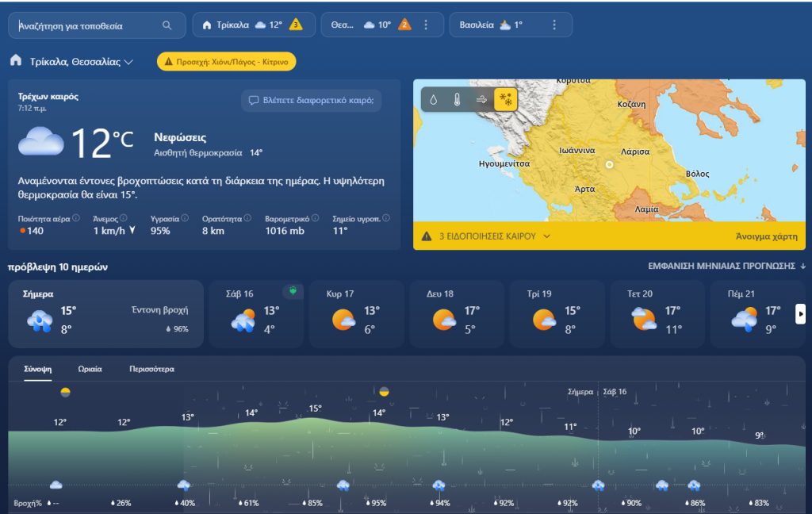Click the yellow Προσοχή: Χιόνι/Πάγος alert badge
This screenshot has height=514, width=812.
226,61
